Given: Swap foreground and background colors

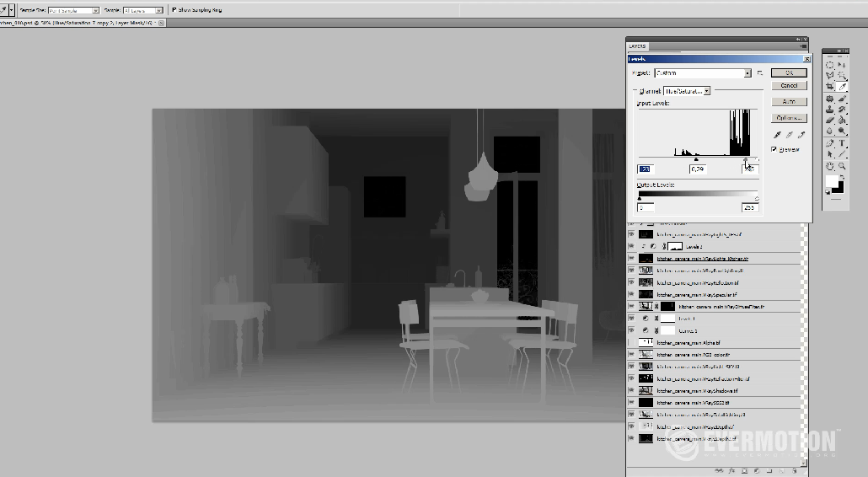Looking at the screenshot, I should pos(842,177).
